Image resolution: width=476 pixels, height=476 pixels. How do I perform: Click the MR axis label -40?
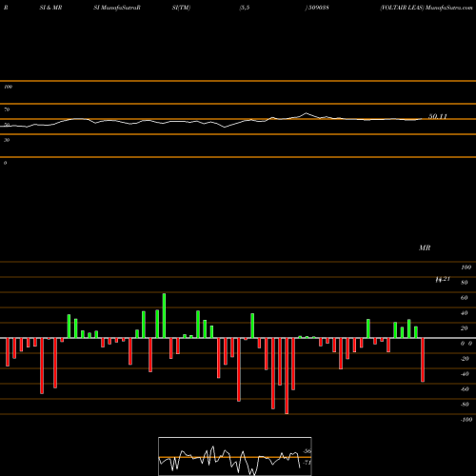465,374
